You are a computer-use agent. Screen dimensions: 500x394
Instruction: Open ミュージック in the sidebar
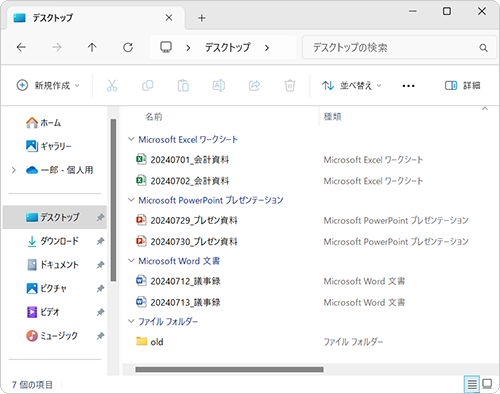52,335
